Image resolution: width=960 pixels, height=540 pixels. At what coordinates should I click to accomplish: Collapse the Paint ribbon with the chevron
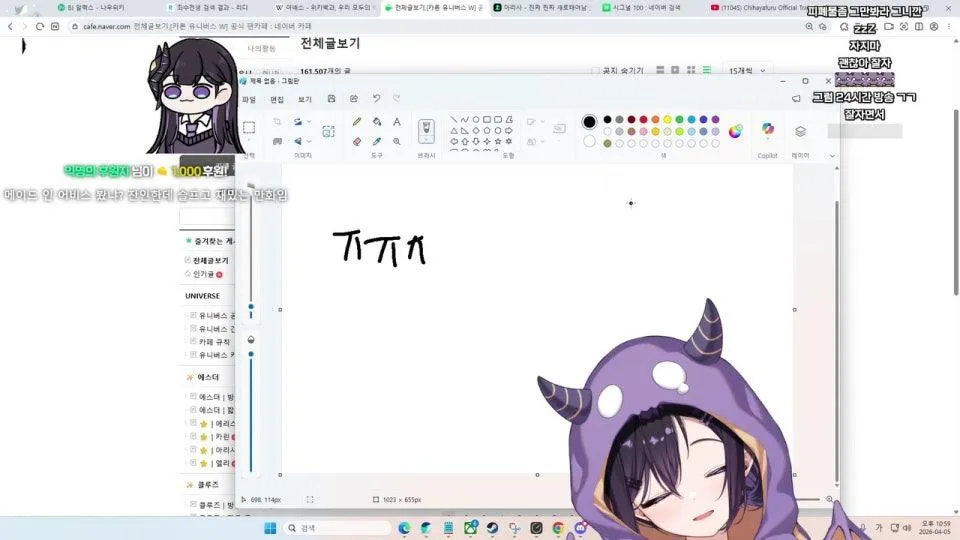tap(831, 156)
